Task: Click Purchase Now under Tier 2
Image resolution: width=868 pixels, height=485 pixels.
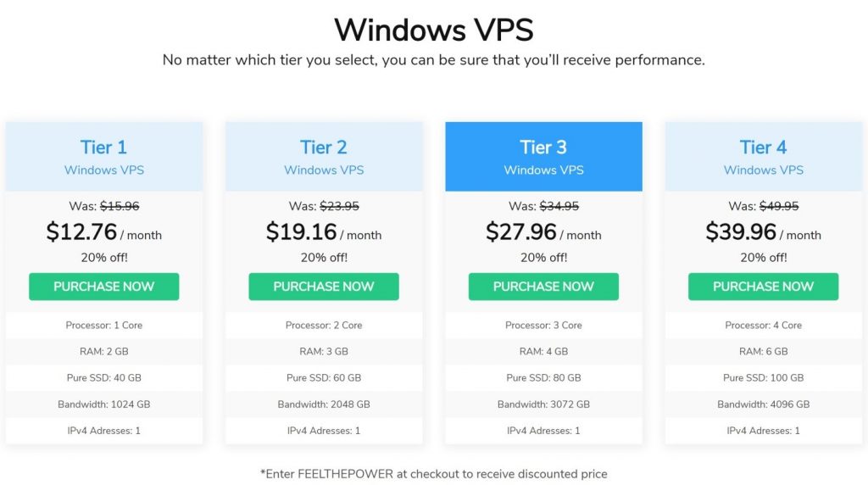Action: tap(324, 287)
